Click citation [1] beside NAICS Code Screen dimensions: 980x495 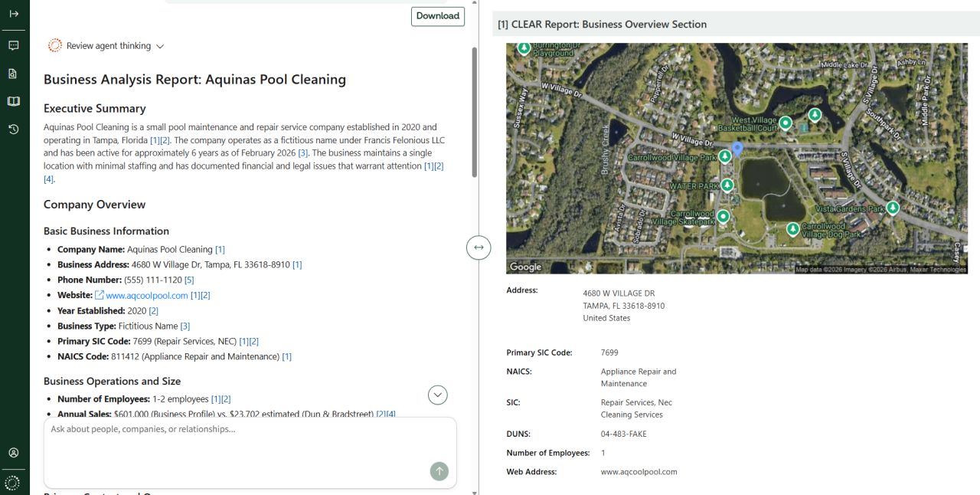[x=286, y=356]
